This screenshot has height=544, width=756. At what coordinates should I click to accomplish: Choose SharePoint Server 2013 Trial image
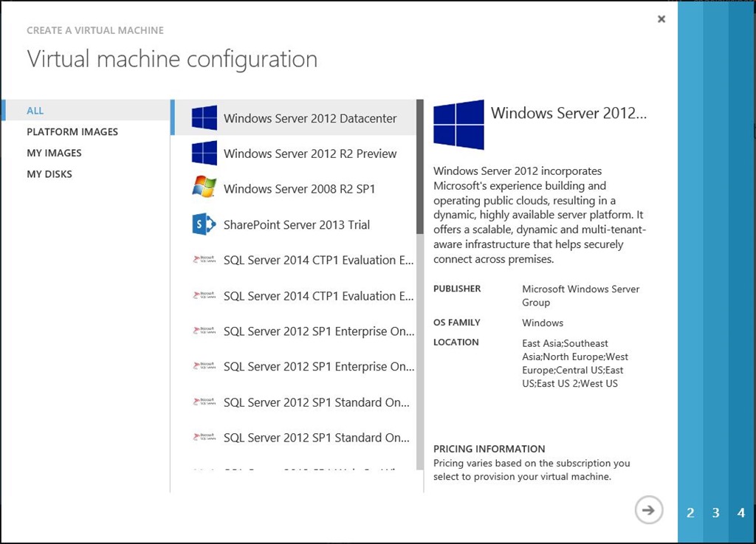click(x=294, y=224)
